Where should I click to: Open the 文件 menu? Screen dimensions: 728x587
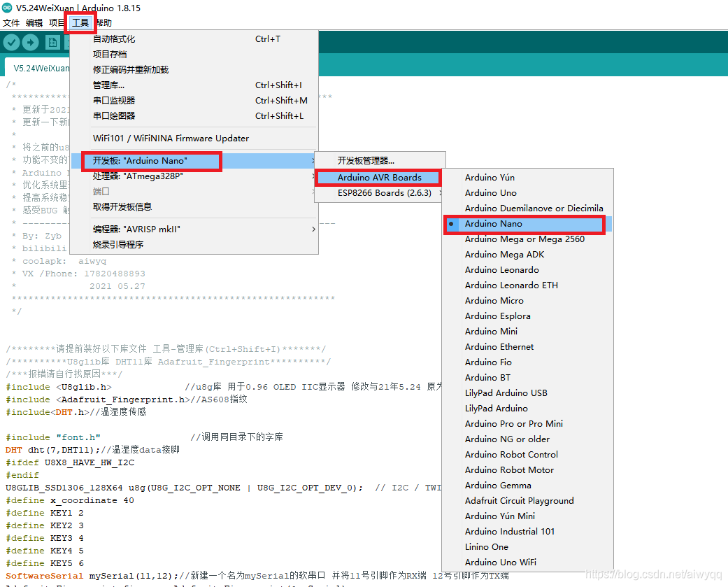11,23
